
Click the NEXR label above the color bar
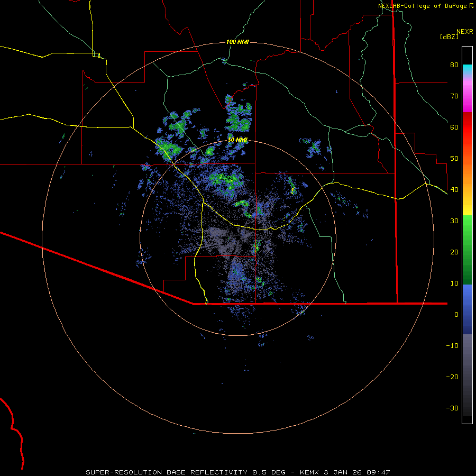(465, 32)
